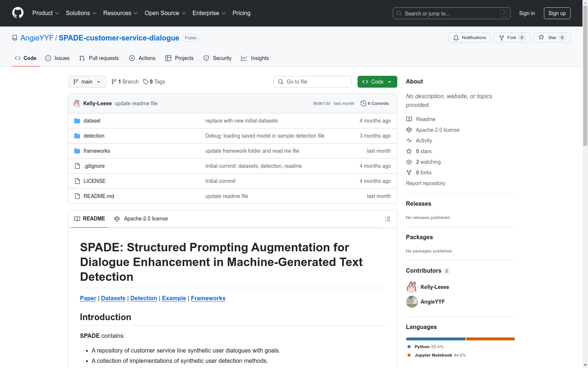The height and width of the screenshot is (368, 588).
Task: Click the Go to file search field
Action: [x=312, y=82]
